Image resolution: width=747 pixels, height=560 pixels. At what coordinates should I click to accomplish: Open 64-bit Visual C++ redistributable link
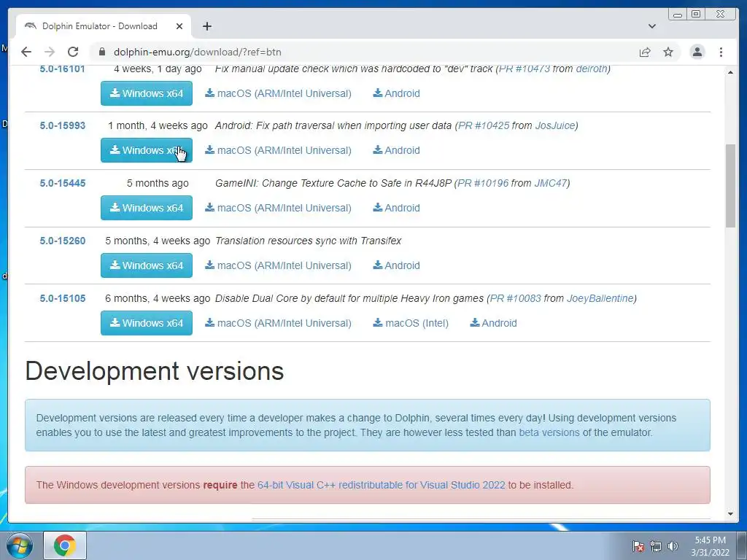point(381,485)
